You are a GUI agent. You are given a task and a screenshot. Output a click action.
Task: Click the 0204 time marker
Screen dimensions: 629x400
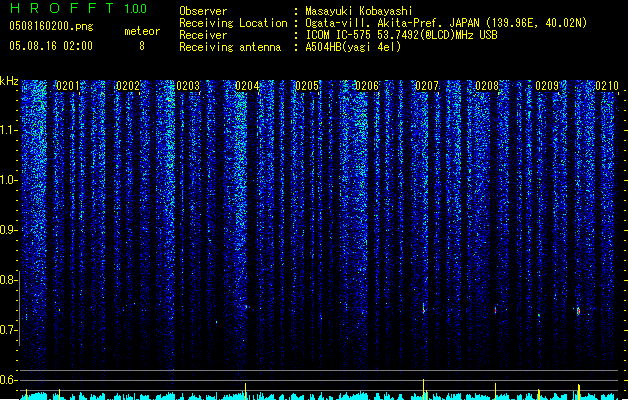click(x=247, y=86)
